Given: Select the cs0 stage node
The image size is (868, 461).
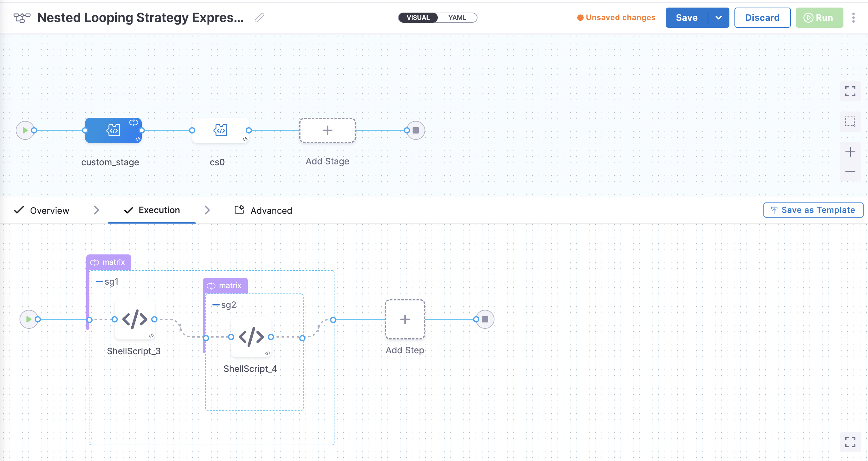Looking at the screenshot, I should pyautogui.click(x=220, y=130).
